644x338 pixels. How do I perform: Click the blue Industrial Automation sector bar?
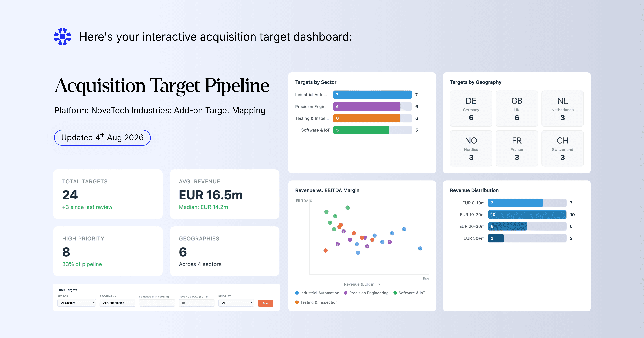[x=372, y=95]
